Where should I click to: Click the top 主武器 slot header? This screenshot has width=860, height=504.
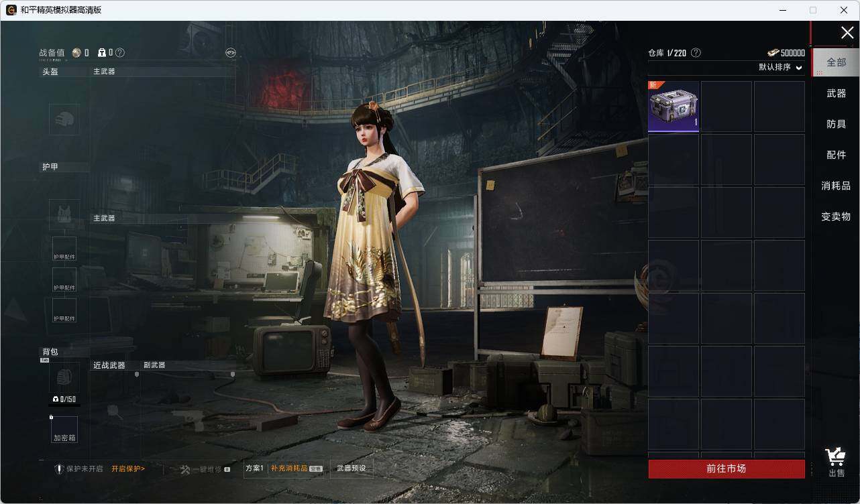[163, 71]
